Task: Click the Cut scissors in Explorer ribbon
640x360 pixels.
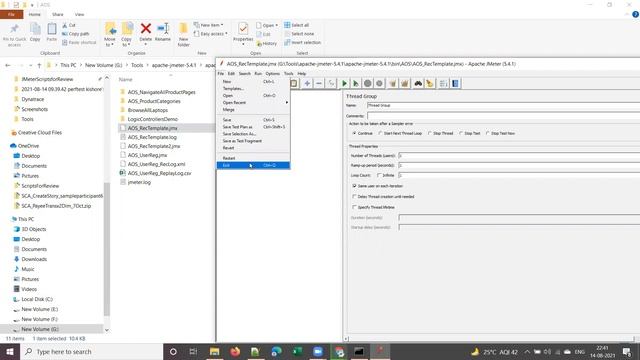Action: pyautogui.click(x=69, y=25)
